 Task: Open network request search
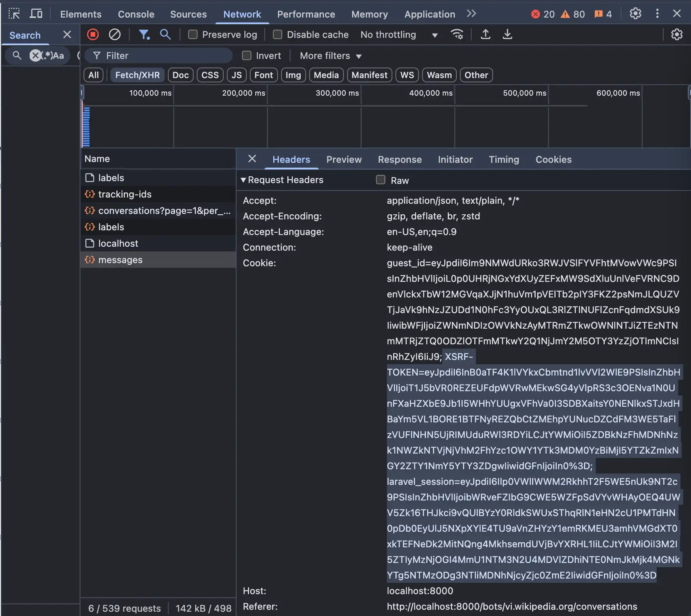(165, 34)
